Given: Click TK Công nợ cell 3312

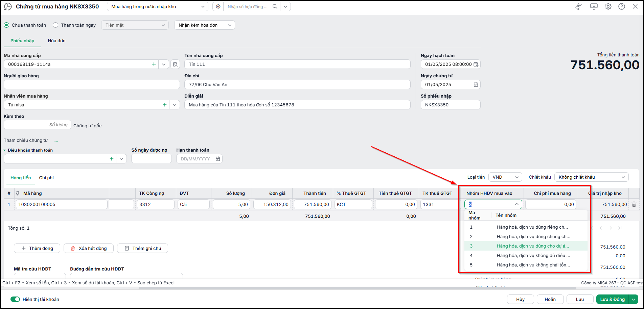Looking at the screenshot, I should click(x=156, y=204).
